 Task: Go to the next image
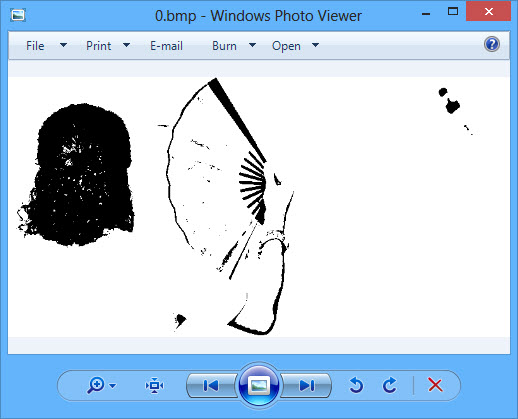[x=307, y=386]
